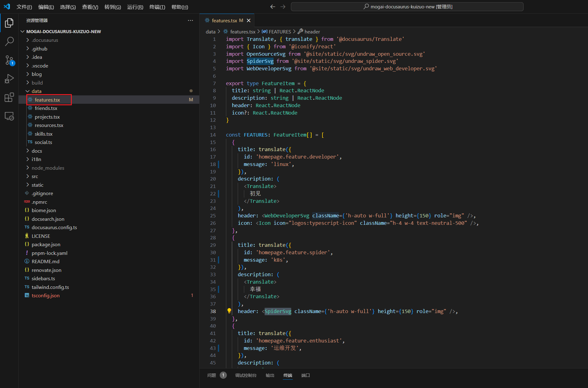Expand the i18n folder

(28, 159)
